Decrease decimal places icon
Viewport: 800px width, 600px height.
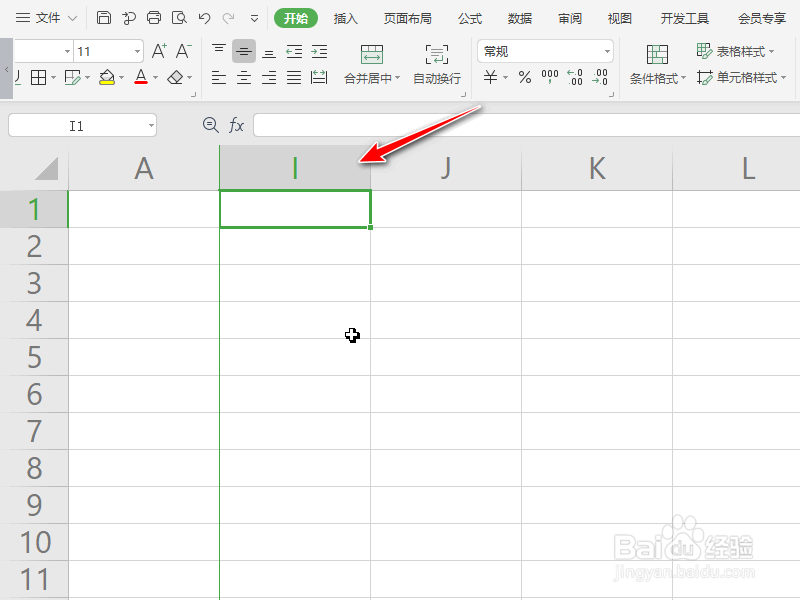pos(600,78)
